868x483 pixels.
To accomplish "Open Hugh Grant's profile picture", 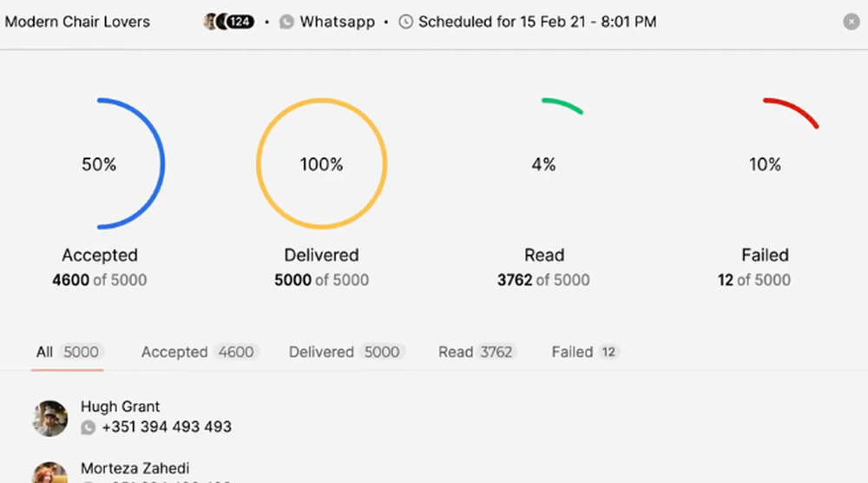I will click(50, 418).
